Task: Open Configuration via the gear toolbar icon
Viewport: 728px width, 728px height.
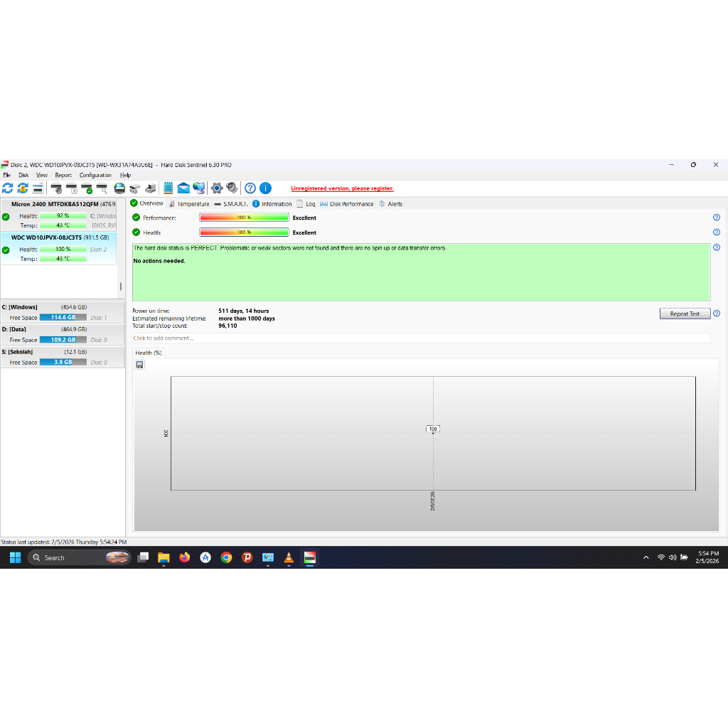Action: coord(218,188)
